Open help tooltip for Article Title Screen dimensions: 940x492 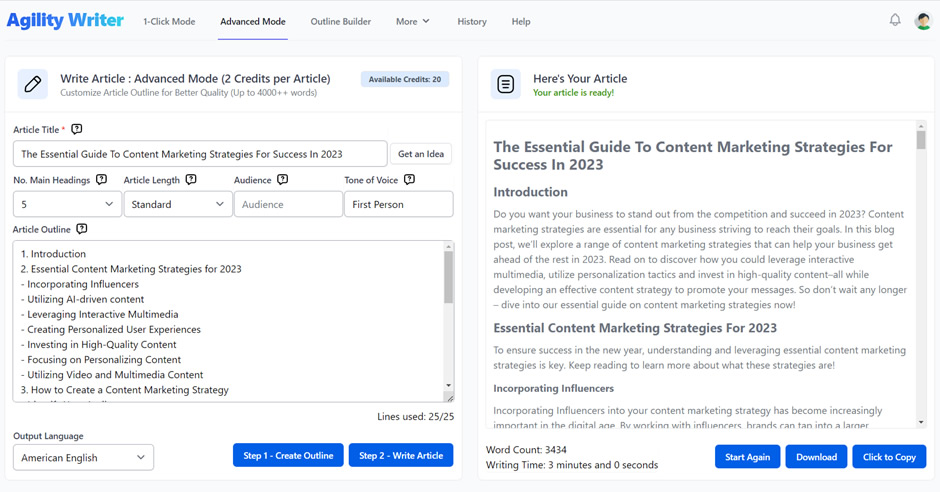tap(77, 129)
